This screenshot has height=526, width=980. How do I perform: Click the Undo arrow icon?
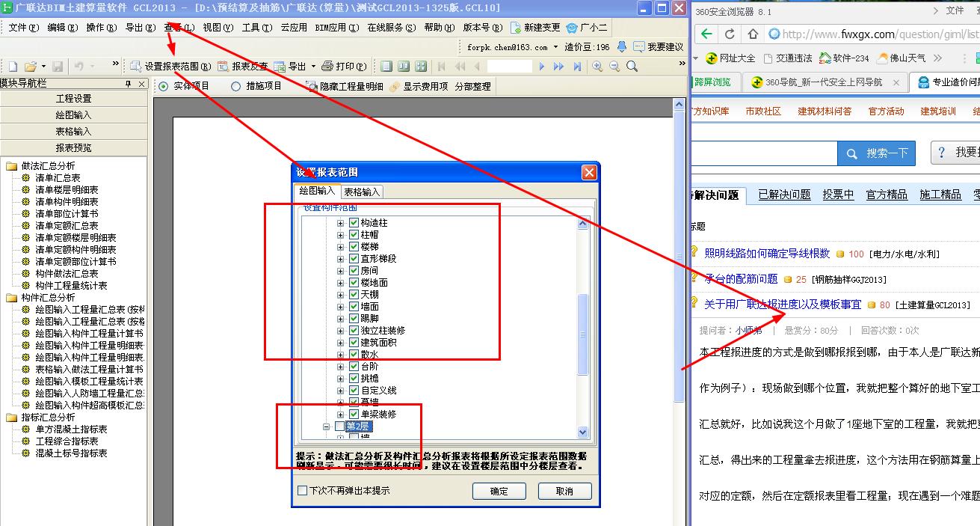pyautogui.click(x=78, y=67)
